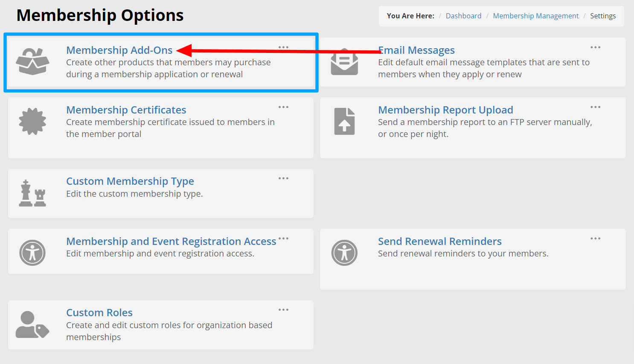Select the person-with-tag icon for Custom Roles
Viewport: 634px width, 364px height.
point(32,325)
